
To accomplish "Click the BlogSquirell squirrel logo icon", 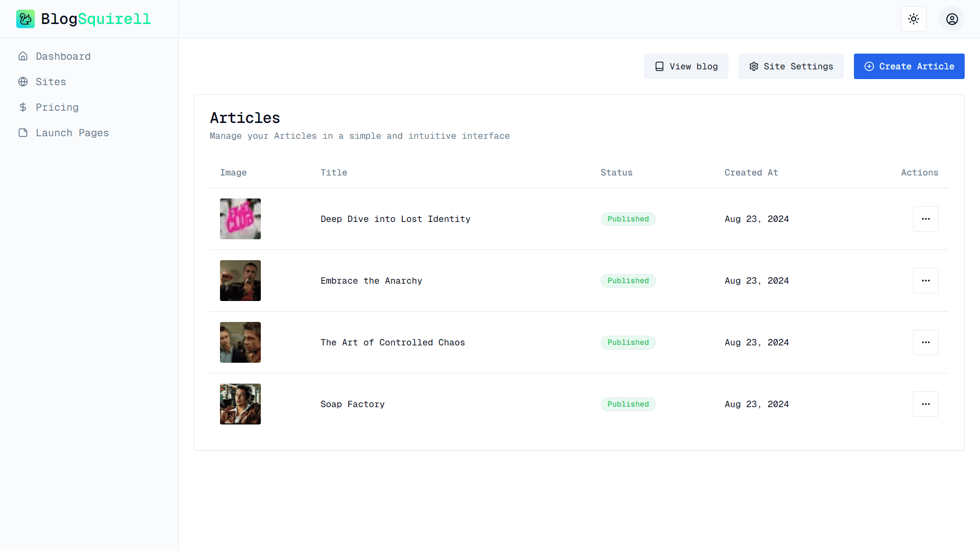I will [26, 19].
